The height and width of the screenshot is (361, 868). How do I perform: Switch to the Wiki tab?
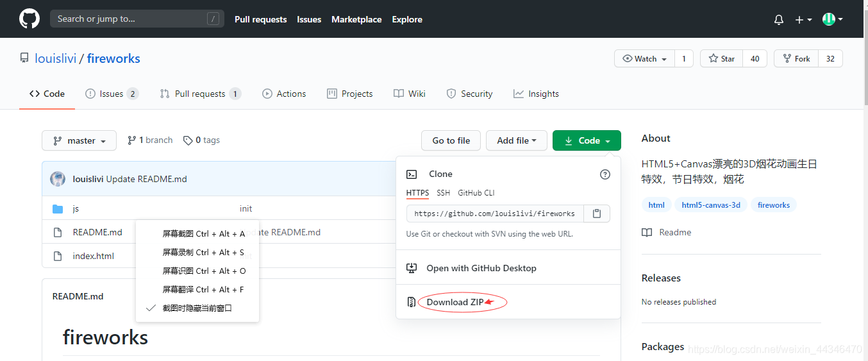(x=410, y=94)
